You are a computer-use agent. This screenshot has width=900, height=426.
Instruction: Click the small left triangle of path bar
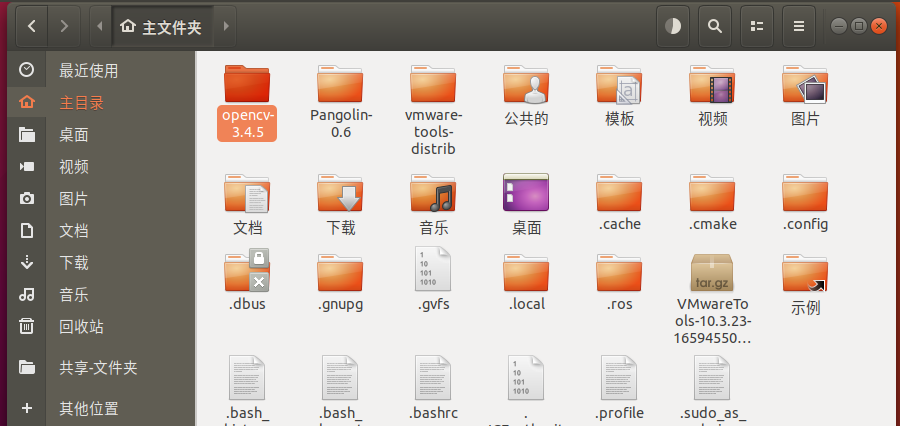tap(100, 26)
